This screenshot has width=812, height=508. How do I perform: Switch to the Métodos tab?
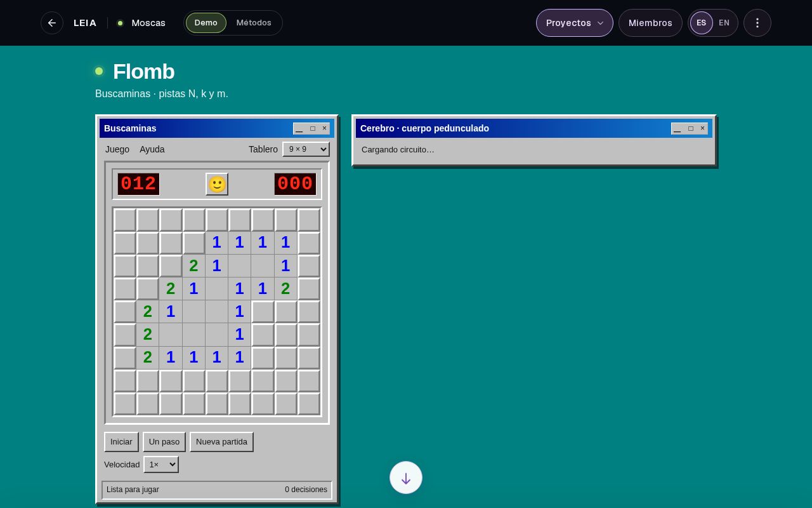point(254,23)
